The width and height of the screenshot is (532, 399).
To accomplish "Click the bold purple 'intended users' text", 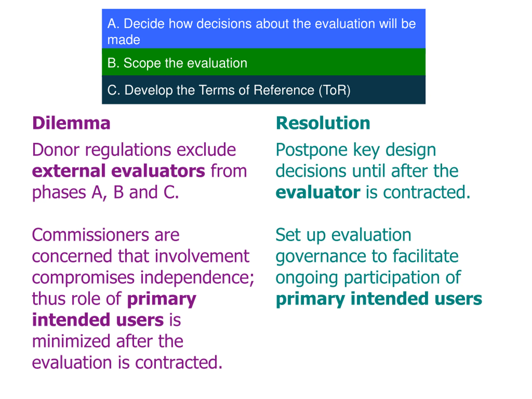I will point(98,320).
